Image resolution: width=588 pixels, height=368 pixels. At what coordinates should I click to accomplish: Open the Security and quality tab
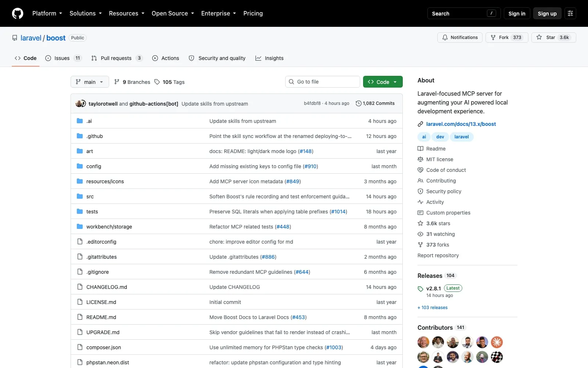click(217, 58)
